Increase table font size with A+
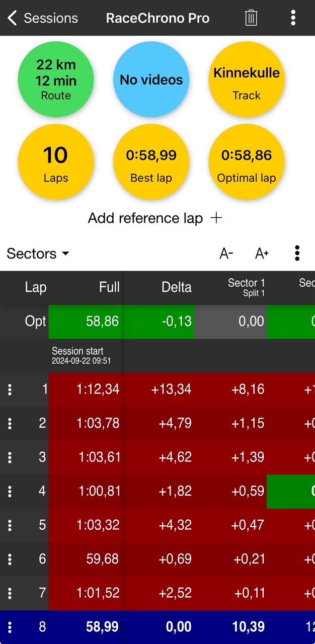Screen dimensions: 315x644 point(262,254)
